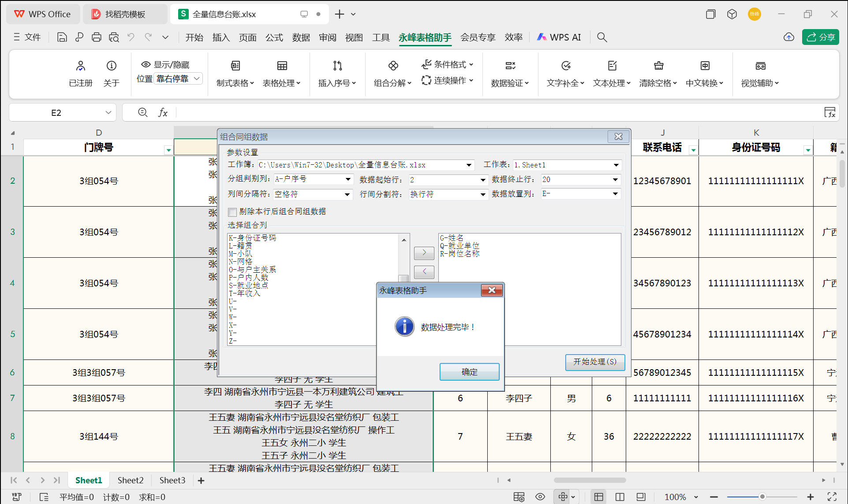The width and height of the screenshot is (848, 504).
Task: Open the 中文转换 tool
Action: 704,73
